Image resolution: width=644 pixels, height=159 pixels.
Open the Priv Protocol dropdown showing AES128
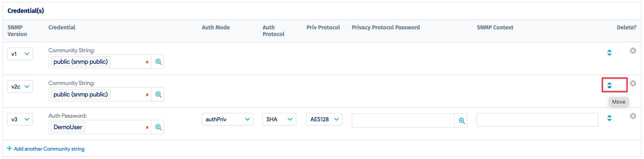324,119
